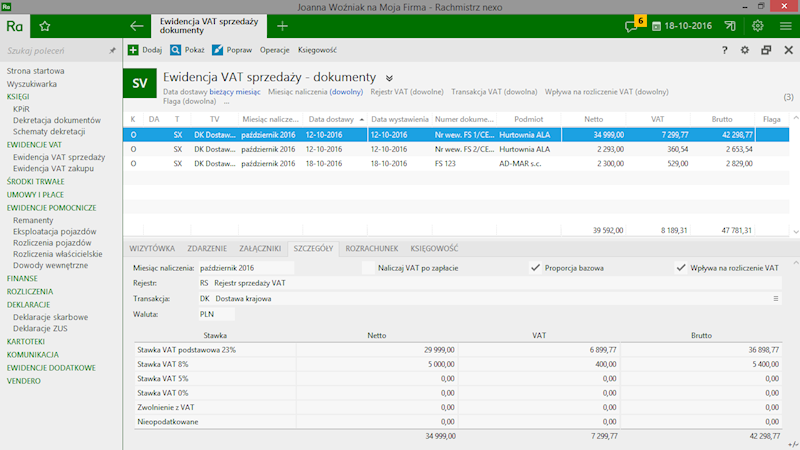The height and width of the screenshot is (450, 800).
Task: Click the green SV module badge
Action: click(x=140, y=84)
